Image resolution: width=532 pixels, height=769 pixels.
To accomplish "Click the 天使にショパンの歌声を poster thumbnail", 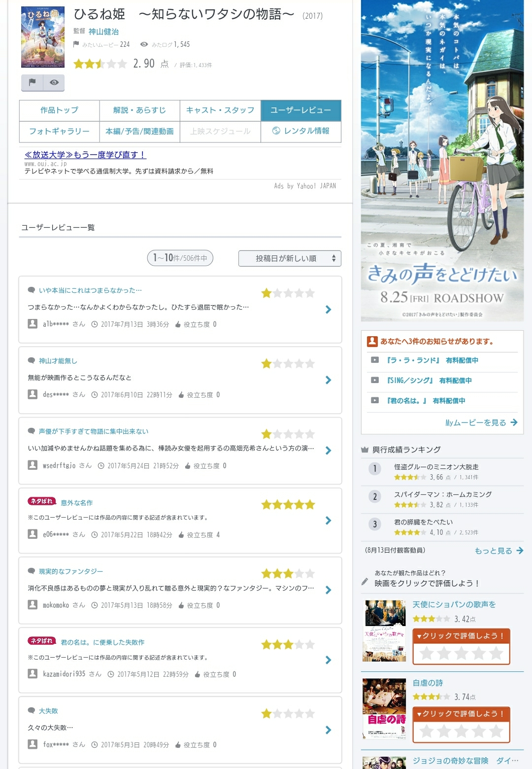I will 385,630.
